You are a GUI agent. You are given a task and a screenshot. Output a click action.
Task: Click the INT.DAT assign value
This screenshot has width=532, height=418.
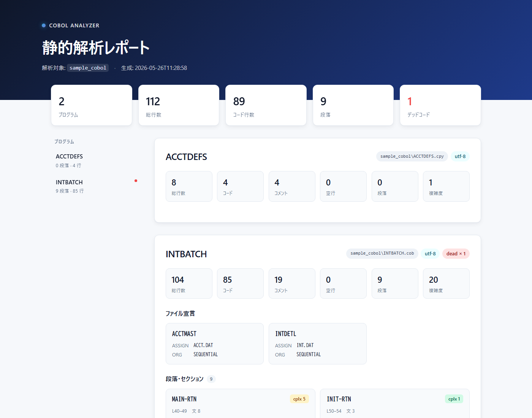305,345
